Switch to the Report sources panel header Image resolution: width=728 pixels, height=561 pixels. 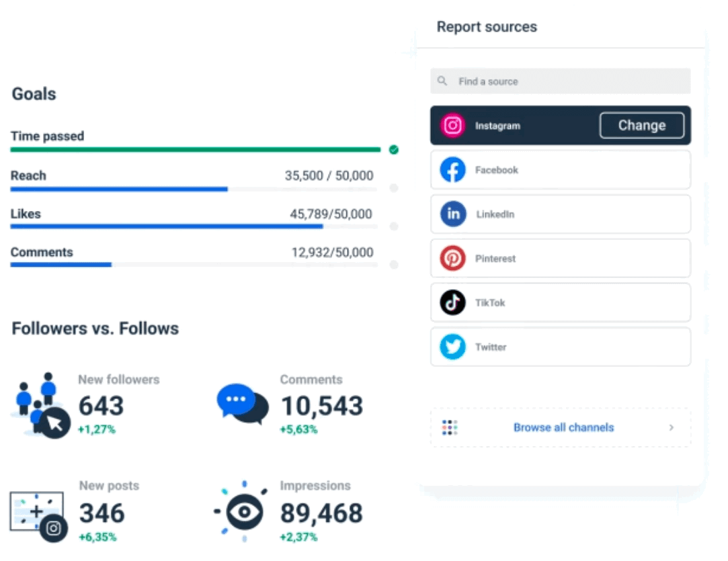click(x=487, y=27)
